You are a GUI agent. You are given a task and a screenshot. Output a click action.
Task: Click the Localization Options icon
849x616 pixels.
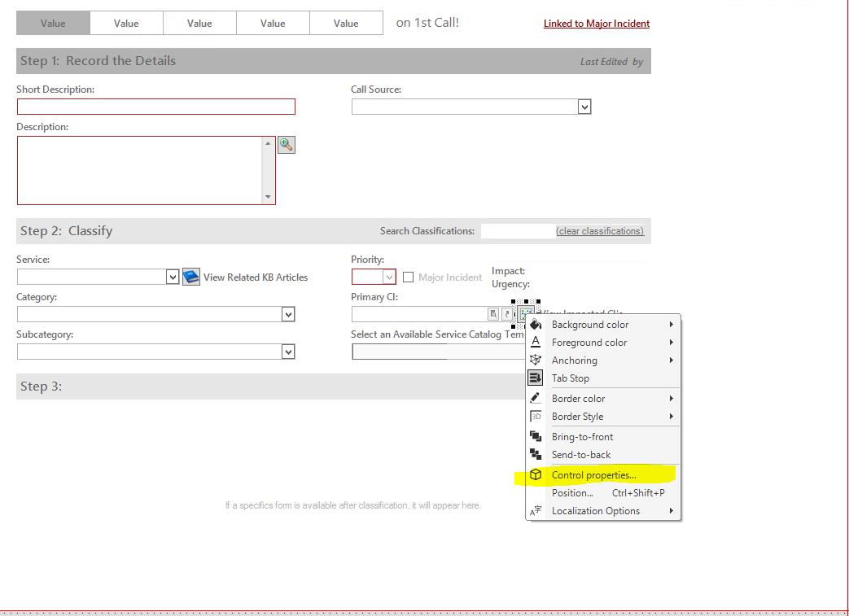tap(535, 510)
